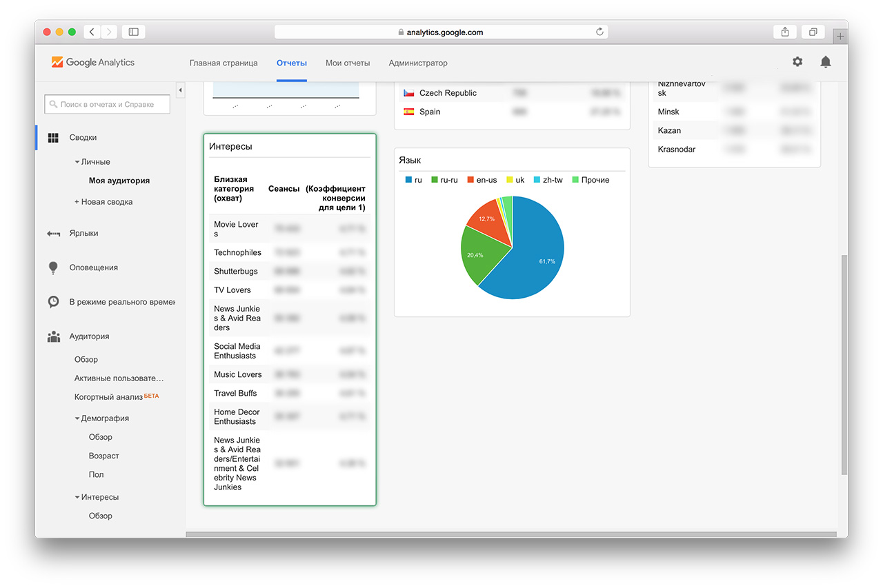
Task: Click the Safari share icon
Action: [x=785, y=32]
